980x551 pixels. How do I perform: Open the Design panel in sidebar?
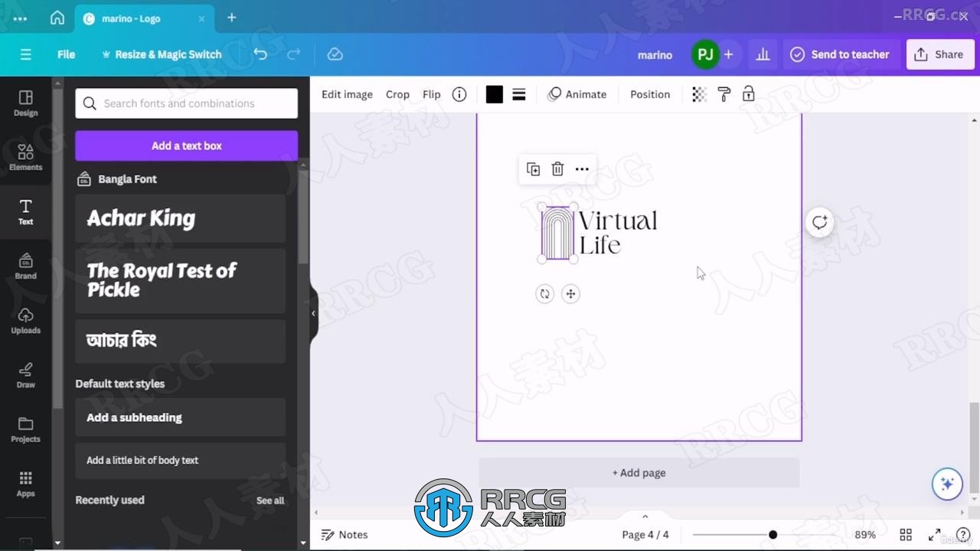tap(25, 103)
